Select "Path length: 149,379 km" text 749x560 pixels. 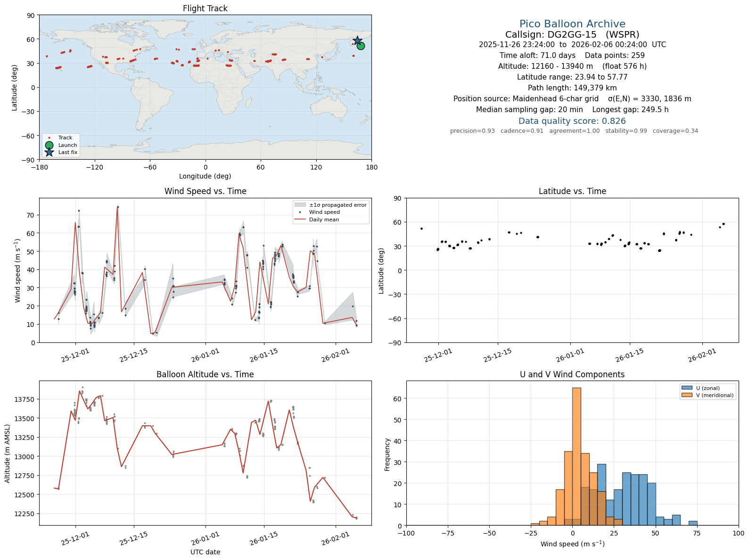[x=572, y=88]
